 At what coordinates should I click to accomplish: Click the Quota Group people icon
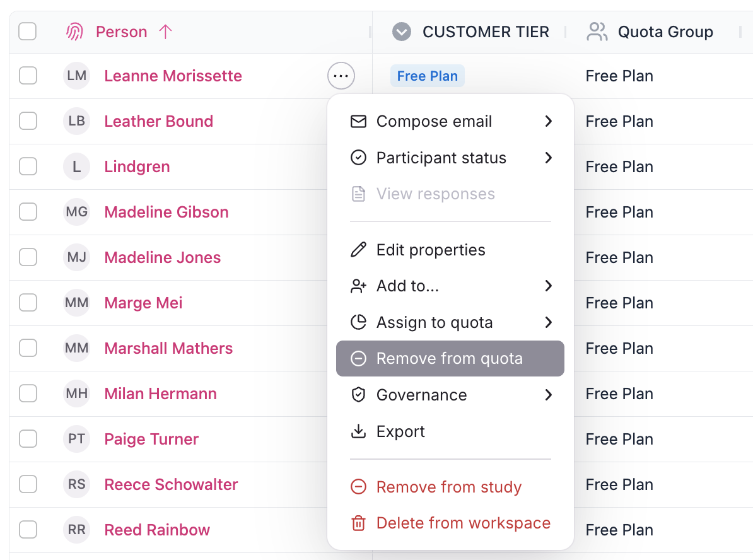click(x=597, y=32)
